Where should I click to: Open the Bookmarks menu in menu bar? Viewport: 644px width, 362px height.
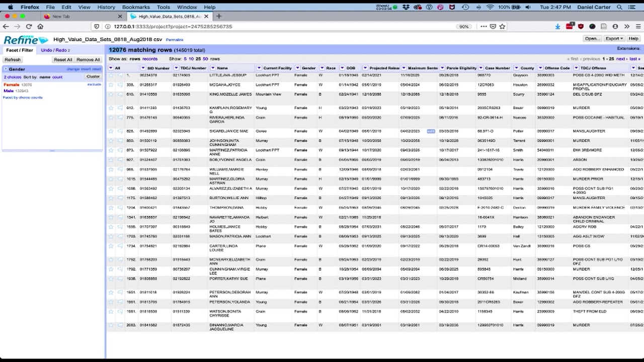(136, 7)
